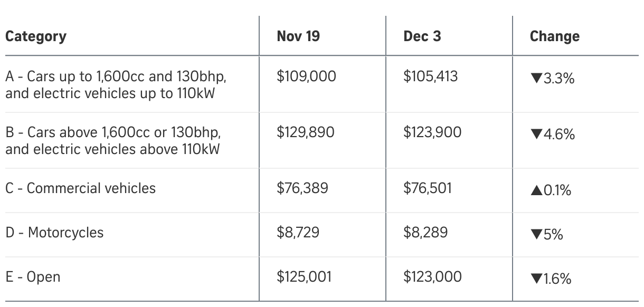The width and height of the screenshot is (644, 307).
Task: Select the E - Open row label
Action: [x=33, y=277]
